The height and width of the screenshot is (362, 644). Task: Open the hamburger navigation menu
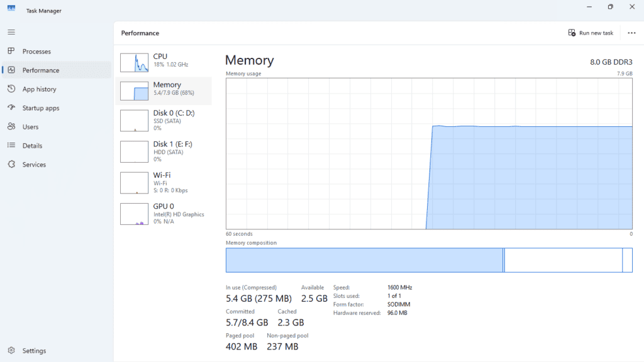(11, 32)
